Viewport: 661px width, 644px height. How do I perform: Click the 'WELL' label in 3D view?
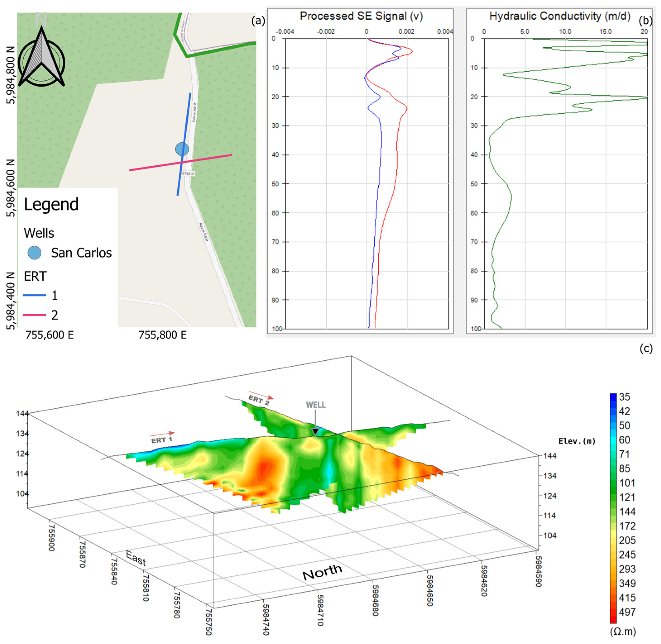point(316,405)
